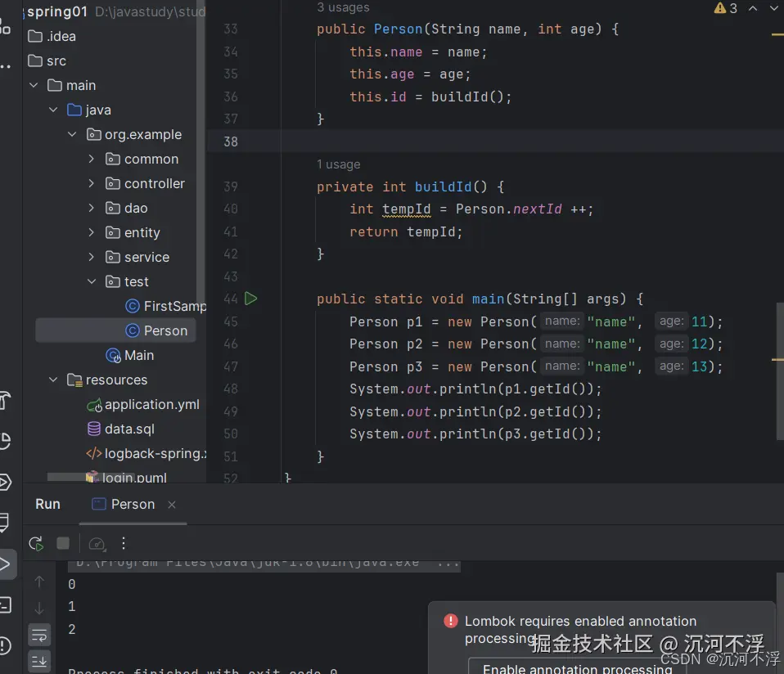Open the Main class file

[130, 355]
